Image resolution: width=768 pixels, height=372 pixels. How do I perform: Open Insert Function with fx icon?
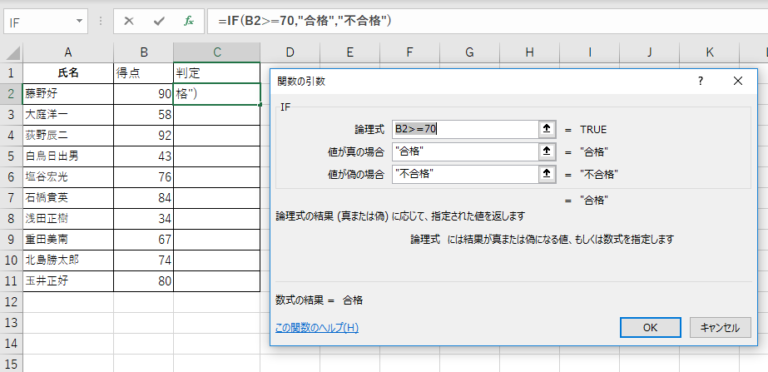(x=189, y=21)
